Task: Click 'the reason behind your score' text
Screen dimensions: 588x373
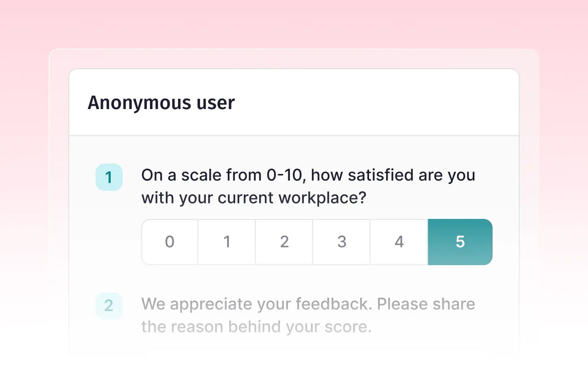Action: 256,327
